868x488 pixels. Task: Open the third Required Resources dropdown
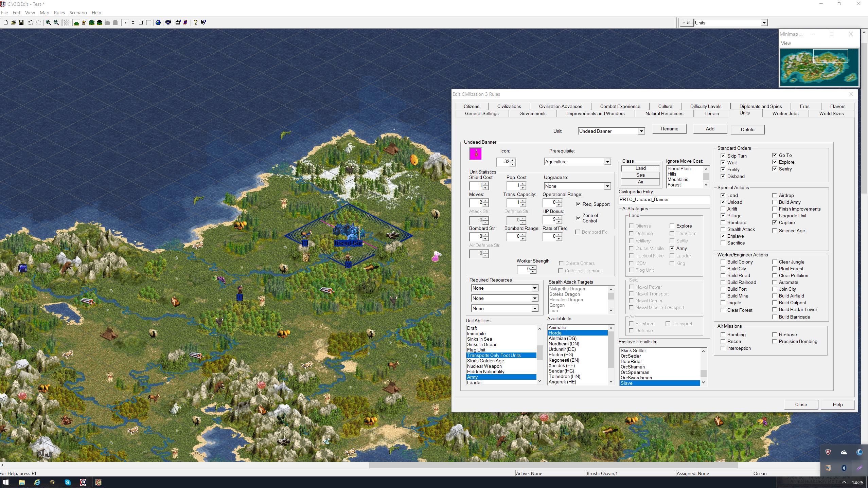534,308
